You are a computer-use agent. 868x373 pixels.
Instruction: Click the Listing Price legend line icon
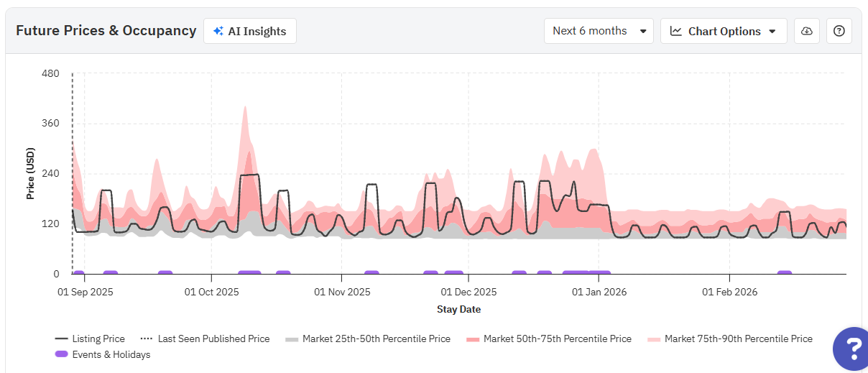[x=62, y=339]
